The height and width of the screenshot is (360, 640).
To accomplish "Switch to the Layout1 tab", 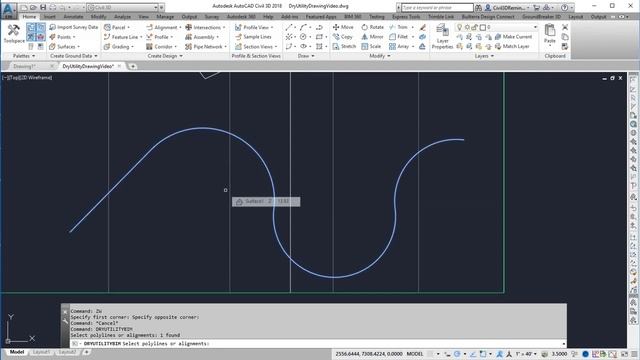I will 41,352.
